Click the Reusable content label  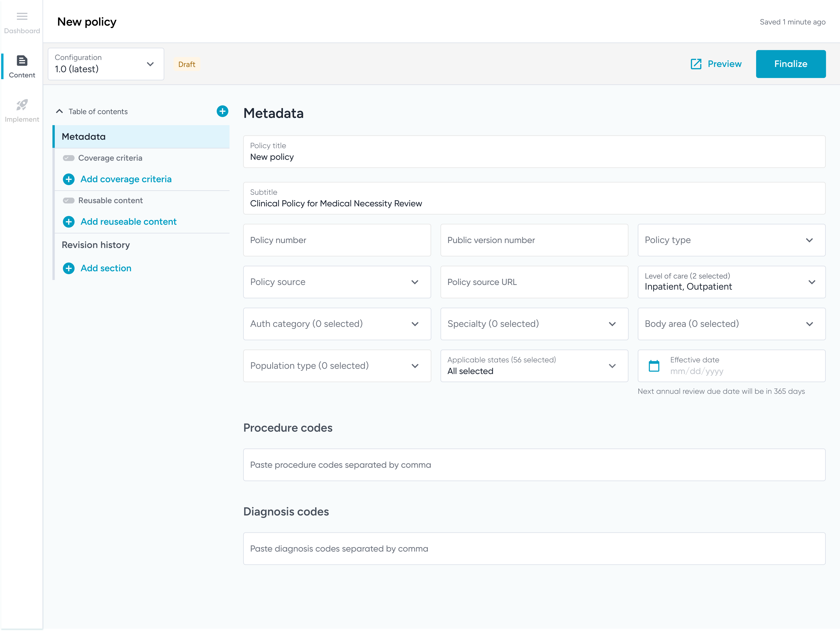(111, 200)
